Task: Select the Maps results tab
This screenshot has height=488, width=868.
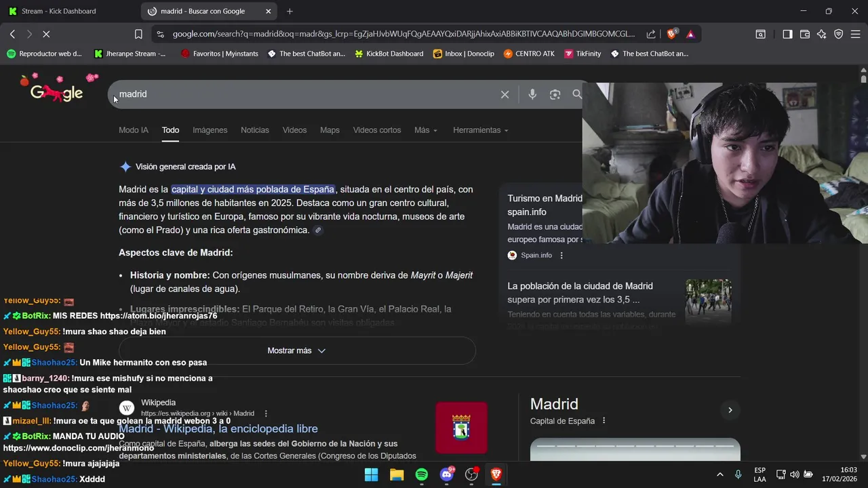Action: 330,130
